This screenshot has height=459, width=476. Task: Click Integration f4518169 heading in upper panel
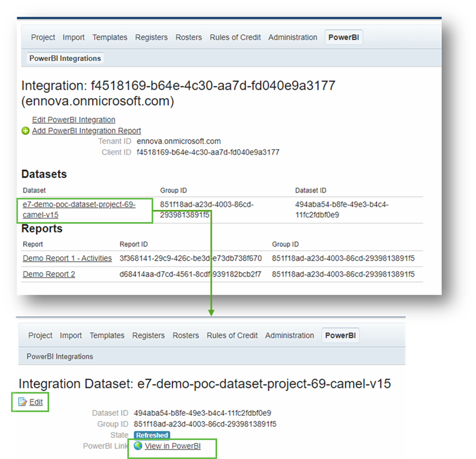coord(178,93)
